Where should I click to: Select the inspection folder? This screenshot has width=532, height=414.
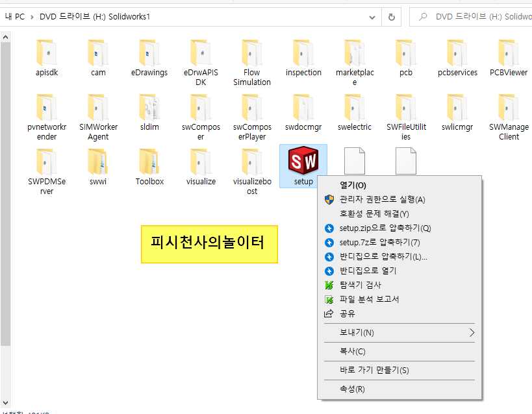tap(303, 58)
